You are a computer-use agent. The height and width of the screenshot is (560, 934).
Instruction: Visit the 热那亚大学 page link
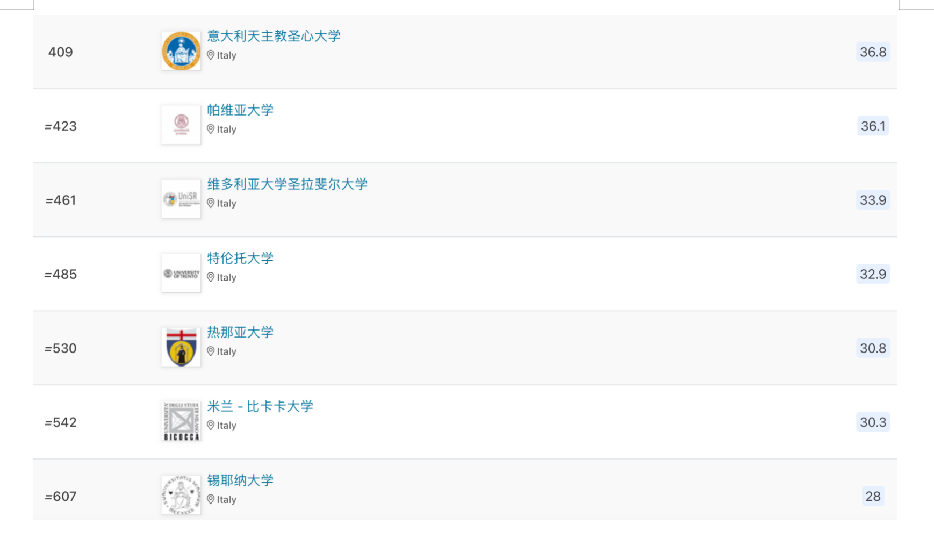pyautogui.click(x=240, y=333)
